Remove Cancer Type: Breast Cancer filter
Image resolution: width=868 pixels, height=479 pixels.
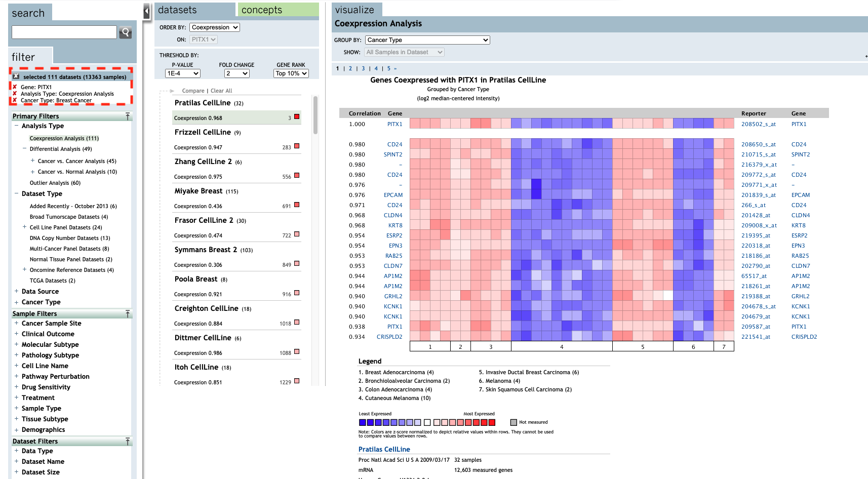(15, 100)
